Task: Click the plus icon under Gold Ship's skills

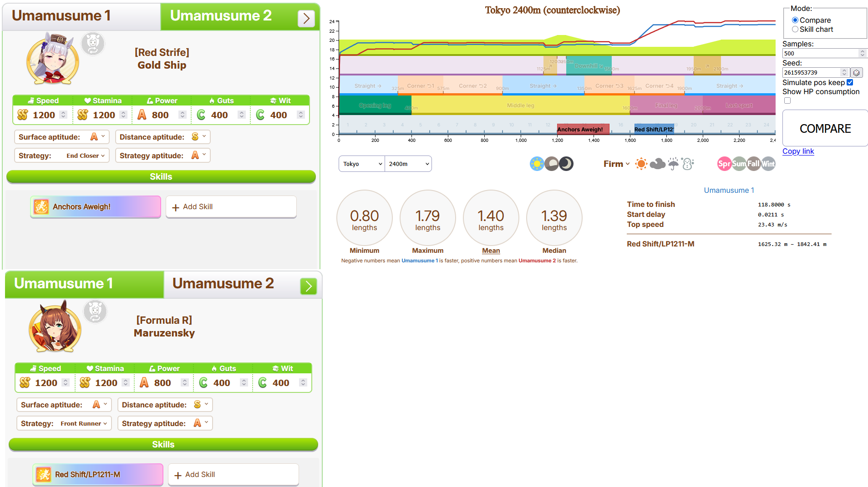Action: [x=176, y=207]
